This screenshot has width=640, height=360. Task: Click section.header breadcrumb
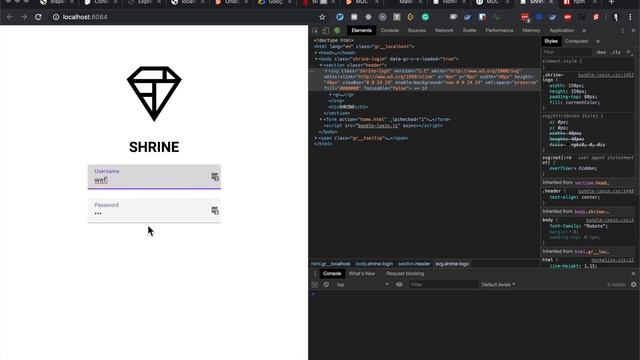point(414,264)
